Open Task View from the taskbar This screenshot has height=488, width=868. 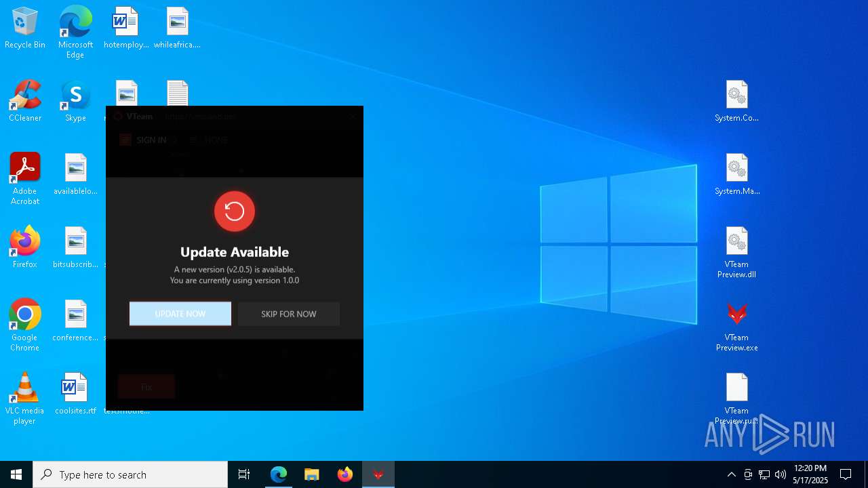coord(244,474)
